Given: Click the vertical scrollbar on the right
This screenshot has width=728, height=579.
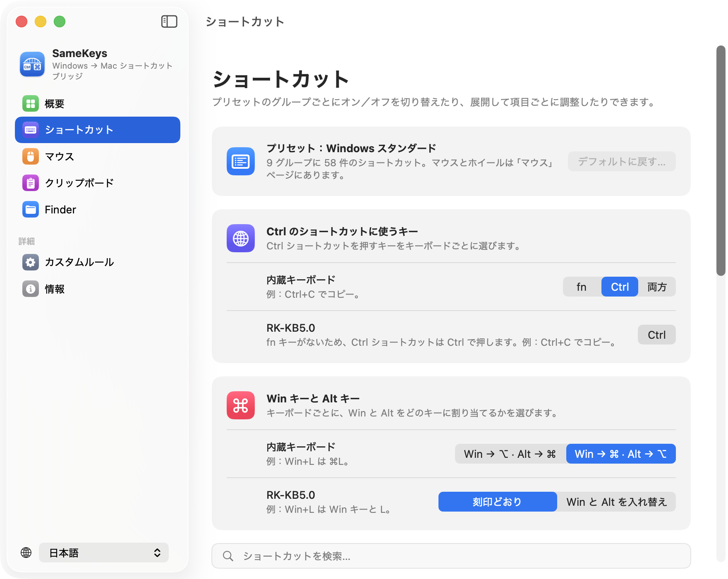Looking at the screenshot, I should 721,160.
